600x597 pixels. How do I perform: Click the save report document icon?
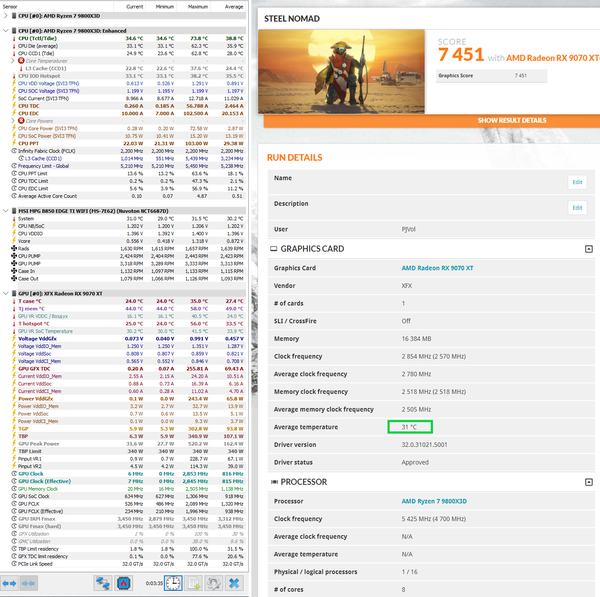pos(194,583)
